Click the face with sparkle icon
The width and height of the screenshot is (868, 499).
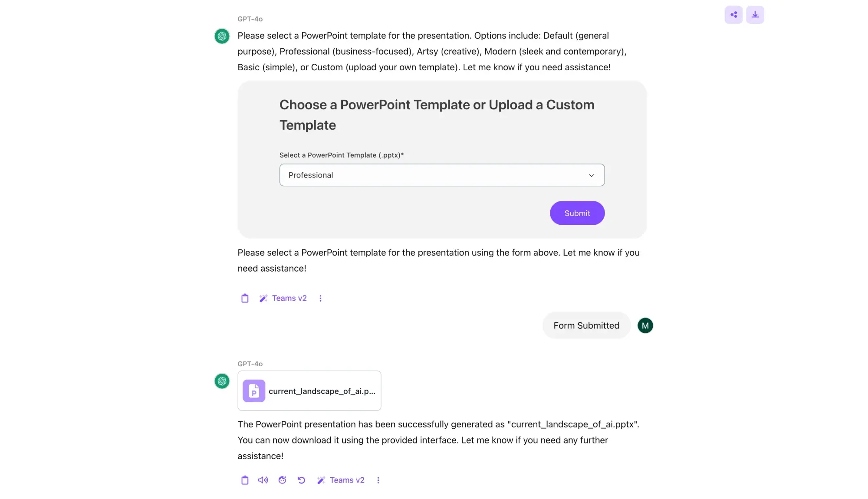coord(283,480)
